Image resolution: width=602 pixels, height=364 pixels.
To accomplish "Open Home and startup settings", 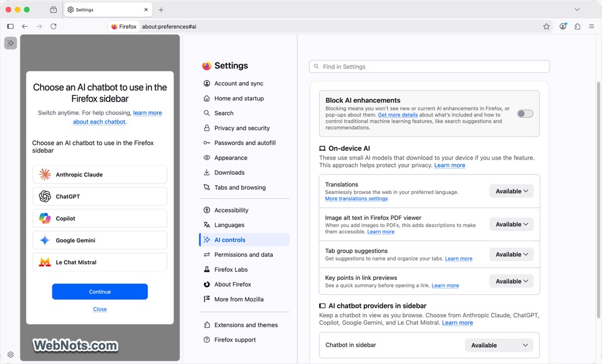I will 244,98.
